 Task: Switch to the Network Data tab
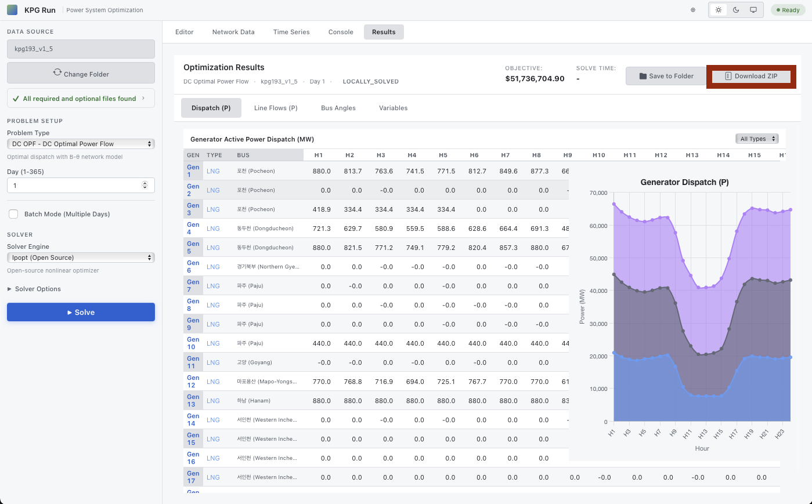[233, 32]
